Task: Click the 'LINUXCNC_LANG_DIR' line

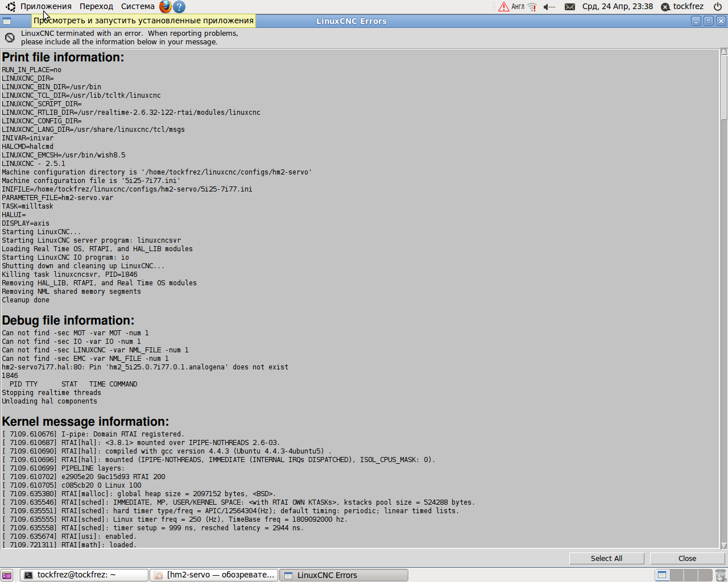Action: [93, 130]
